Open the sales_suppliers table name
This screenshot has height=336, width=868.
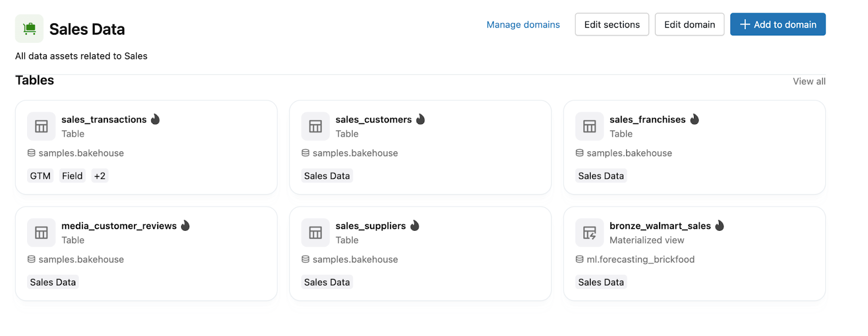pyautogui.click(x=371, y=225)
